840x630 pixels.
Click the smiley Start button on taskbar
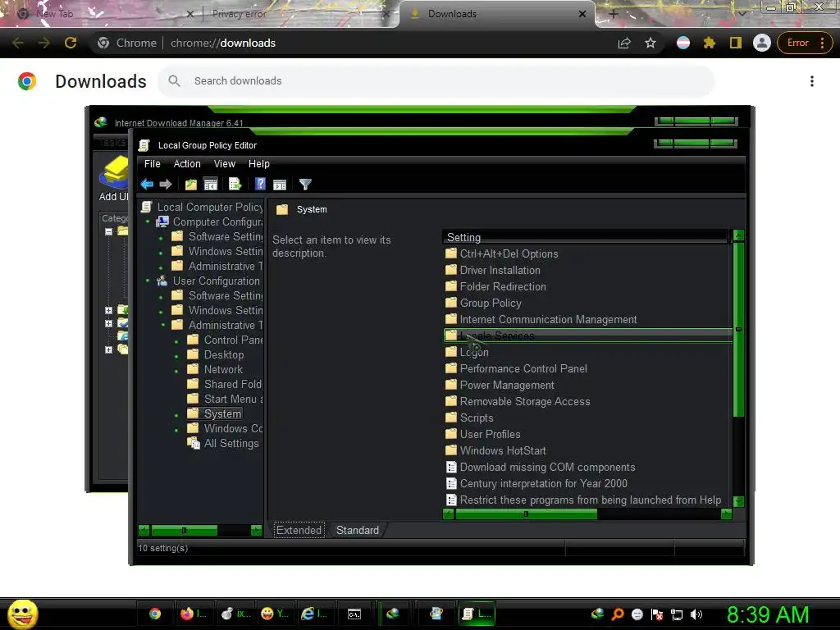23,614
